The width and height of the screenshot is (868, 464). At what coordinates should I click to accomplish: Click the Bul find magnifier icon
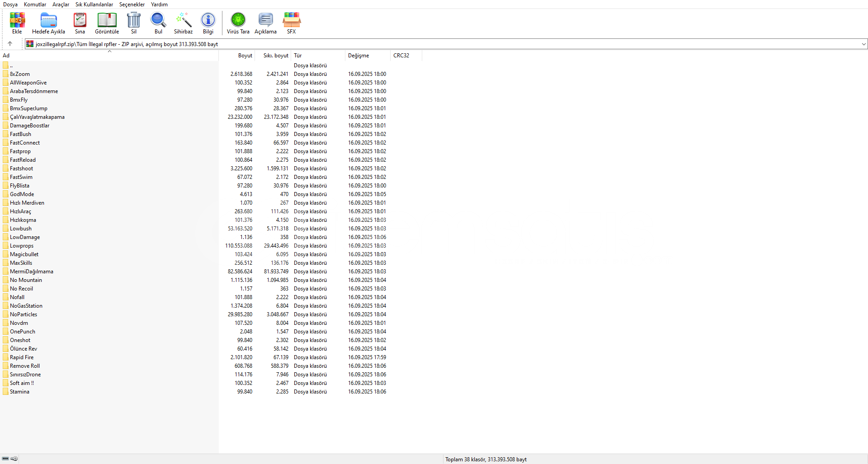158,20
